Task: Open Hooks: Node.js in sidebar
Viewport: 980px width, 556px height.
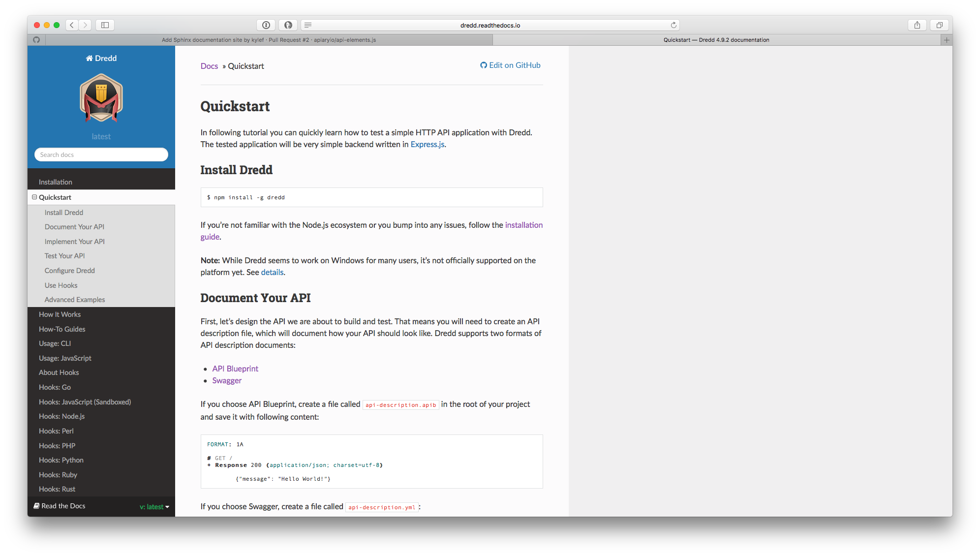Action: pos(61,416)
